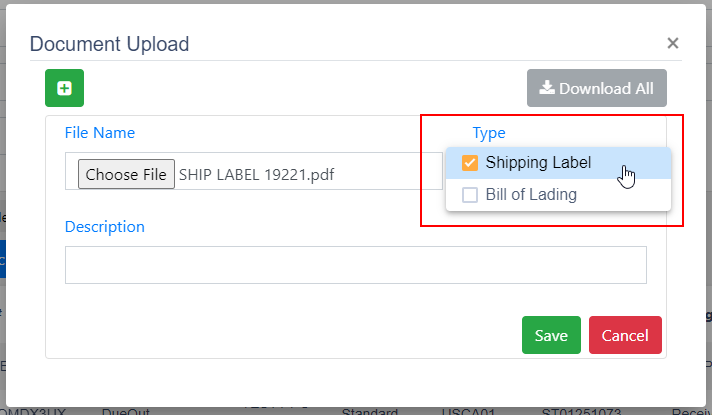Focus the Description text box
The image size is (712, 415).
tap(356, 265)
